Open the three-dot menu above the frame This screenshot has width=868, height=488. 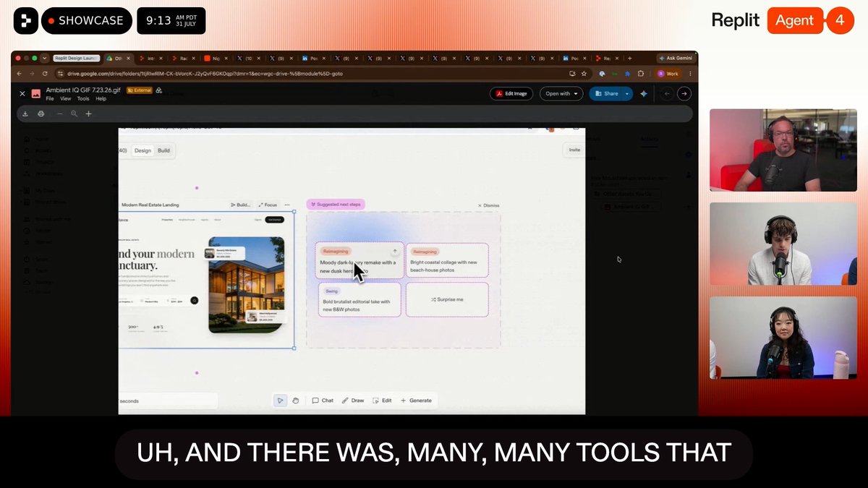pyautogui.click(x=287, y=205)
